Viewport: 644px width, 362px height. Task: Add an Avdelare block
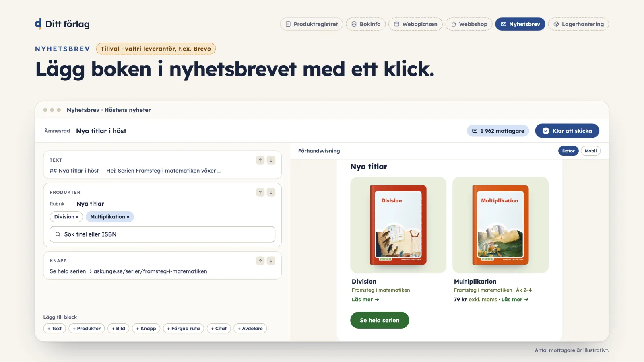click(250, 329)
